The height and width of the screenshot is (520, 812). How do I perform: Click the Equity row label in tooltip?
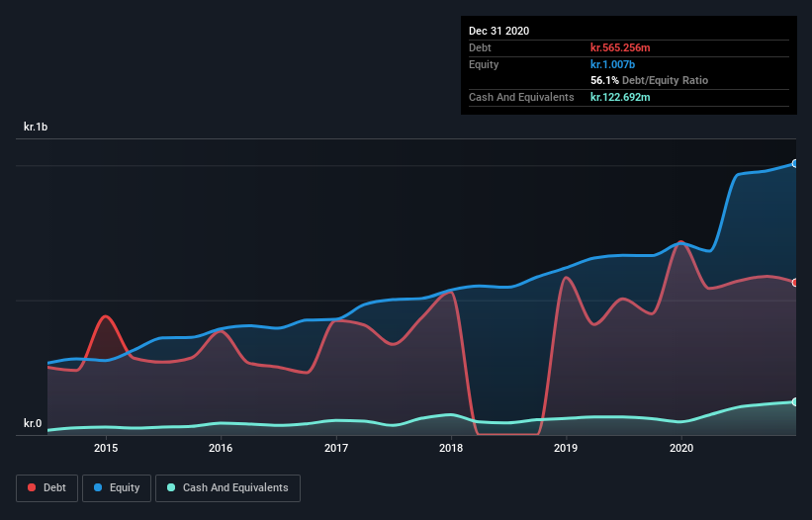point(484,64)
